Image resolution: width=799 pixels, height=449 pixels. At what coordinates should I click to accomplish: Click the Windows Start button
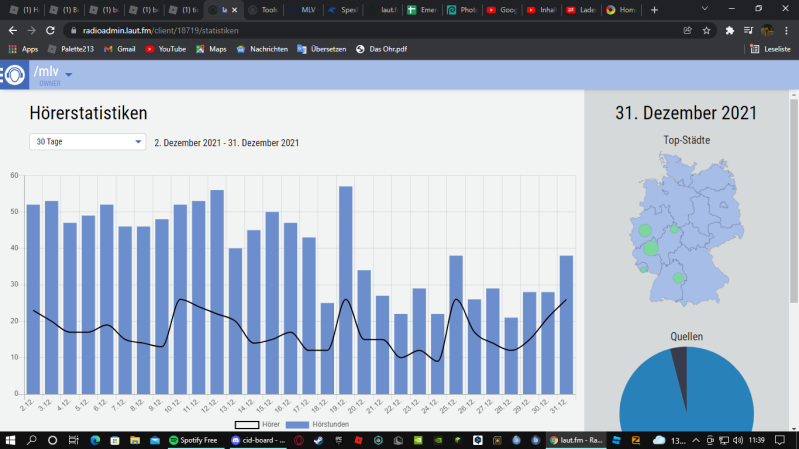pos(10,440)
